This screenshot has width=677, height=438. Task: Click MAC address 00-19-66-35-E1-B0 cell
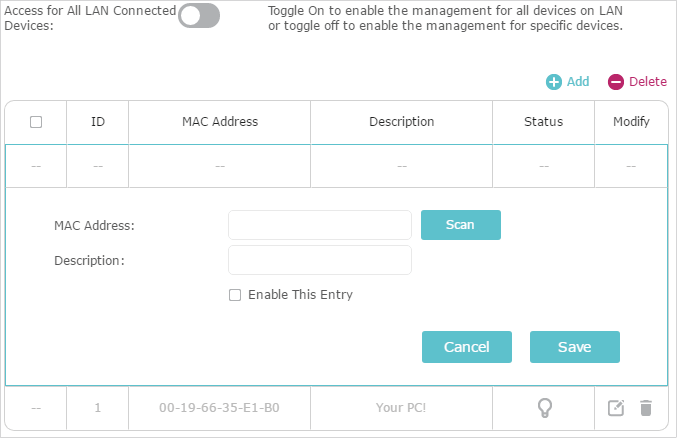coord(219,408)
